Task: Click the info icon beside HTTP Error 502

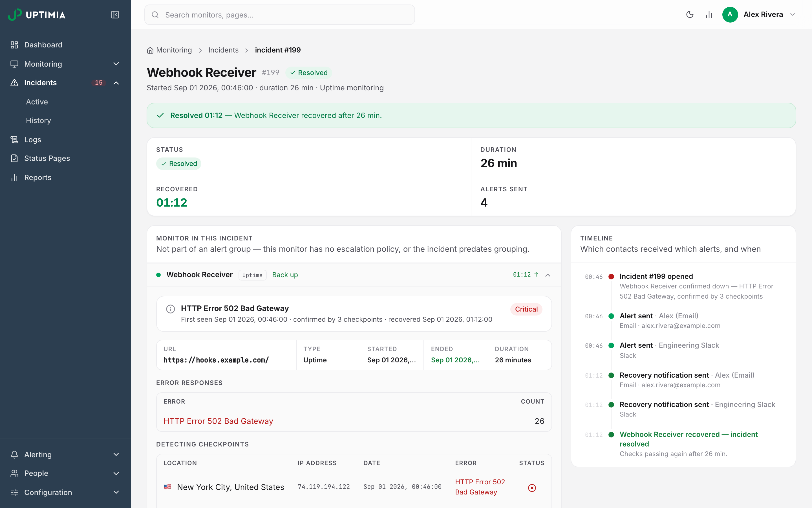Action: tap(171, 309)
